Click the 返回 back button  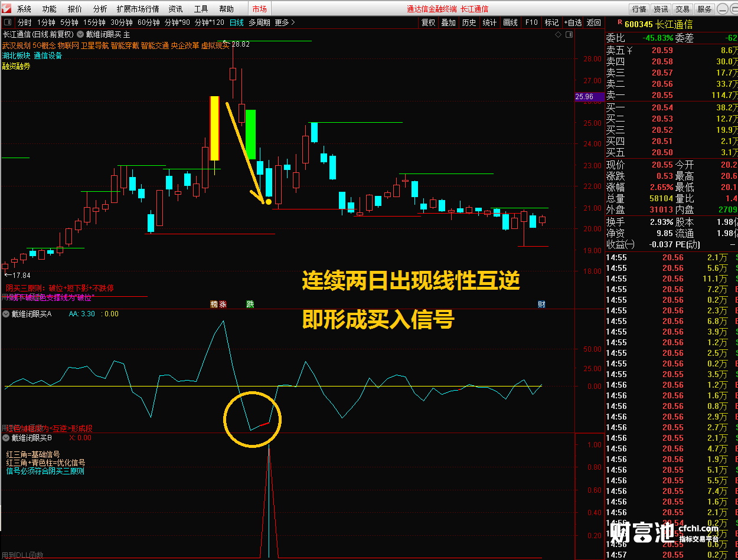click(x=593, y=22)
